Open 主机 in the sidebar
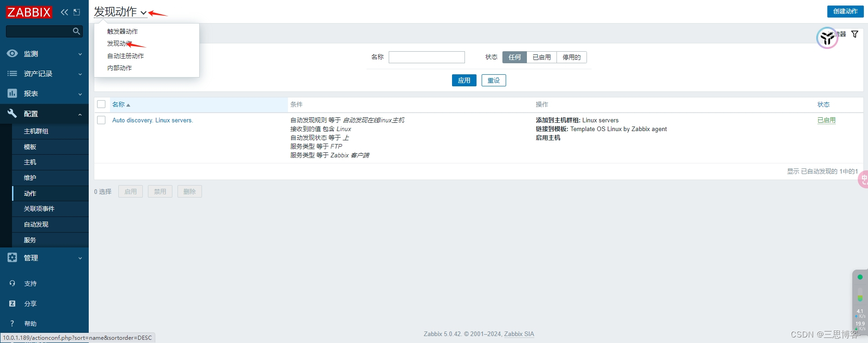 (50, 162)
